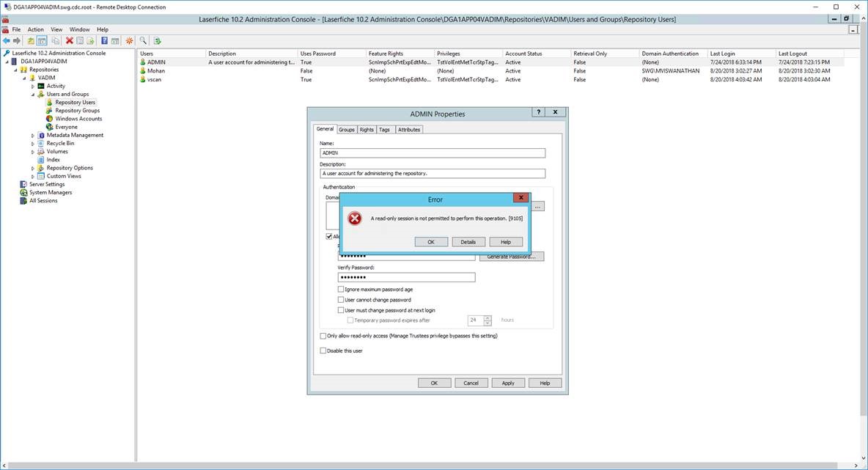868x470 pixels.
Task: Click the export list toolbar icon
Action: click(x=90, y=41)
